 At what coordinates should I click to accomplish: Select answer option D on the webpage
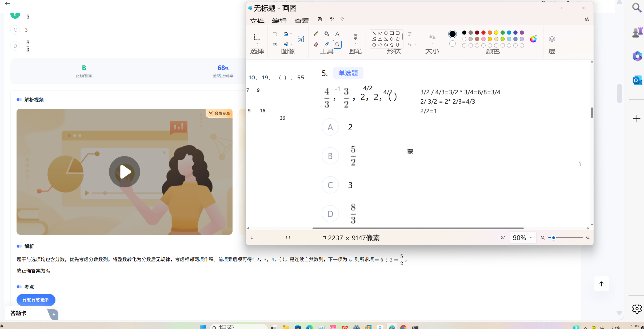coord(15,46)
